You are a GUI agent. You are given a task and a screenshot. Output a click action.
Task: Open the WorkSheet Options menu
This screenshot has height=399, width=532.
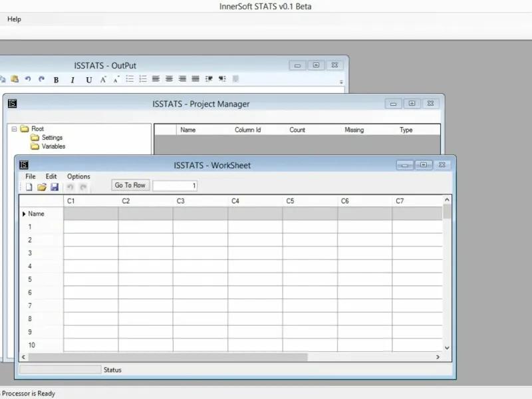(78, 176)
